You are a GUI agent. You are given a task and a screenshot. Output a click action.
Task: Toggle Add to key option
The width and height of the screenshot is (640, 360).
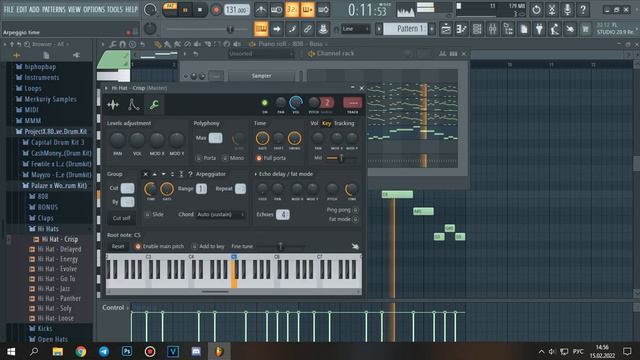tap(208, 246)
